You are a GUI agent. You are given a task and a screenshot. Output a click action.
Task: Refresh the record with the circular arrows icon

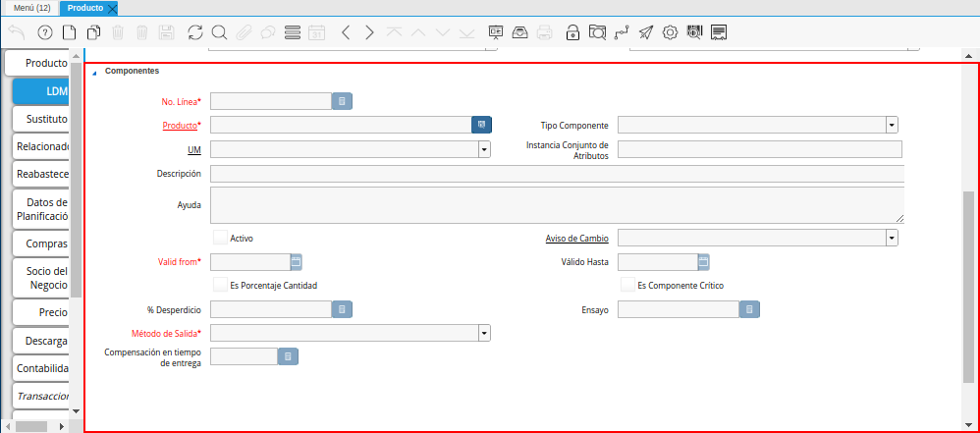[195, 32]
